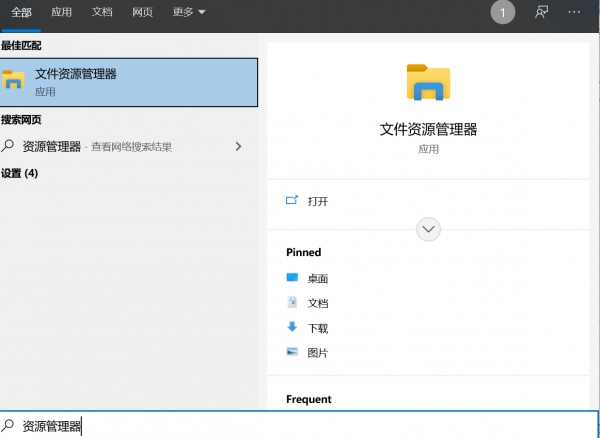Click large File Explorer icon in preview
600x438 pixels.
pos(428,82)
